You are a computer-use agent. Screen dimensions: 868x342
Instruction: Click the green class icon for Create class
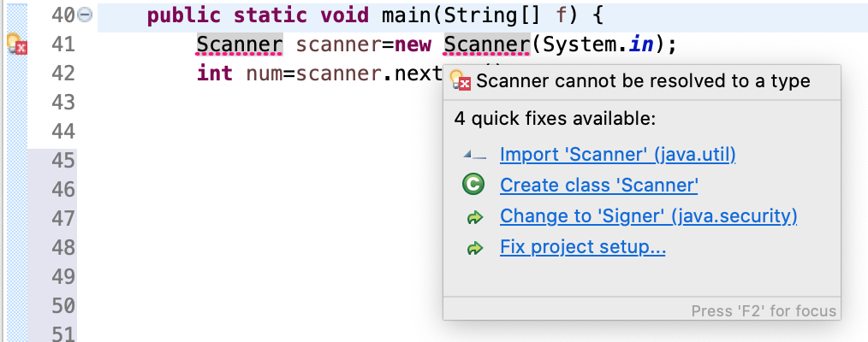[473, 185]
